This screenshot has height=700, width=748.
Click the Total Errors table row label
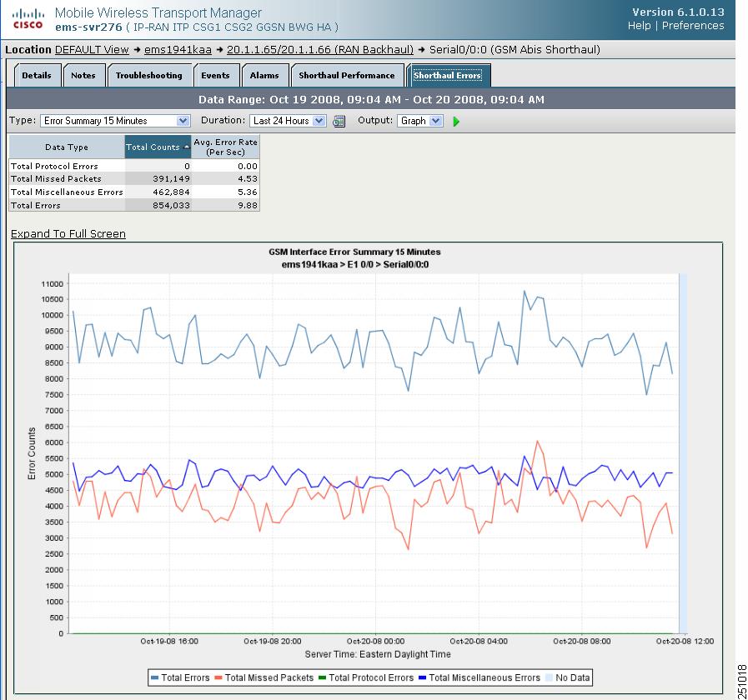[x=36, y=206]
